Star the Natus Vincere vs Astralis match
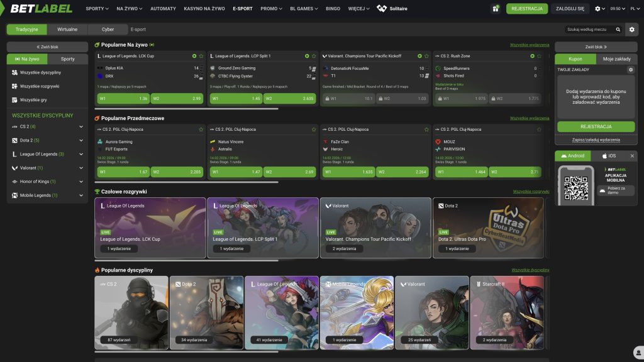Image resolution: width=644 pixels, height=362 pixels. (314, 129)
